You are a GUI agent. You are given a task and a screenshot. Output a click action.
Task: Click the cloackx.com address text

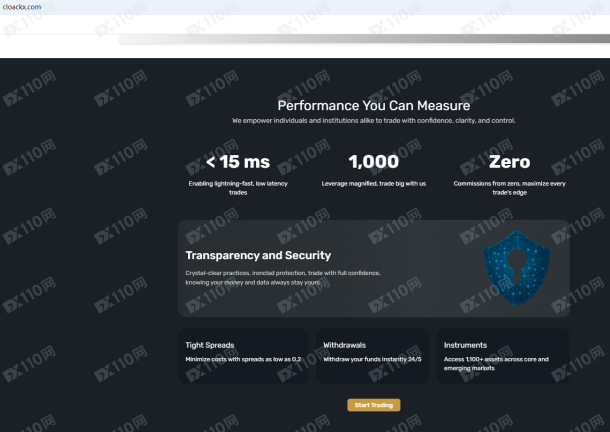pyautogui.click(x=21, y=7)
